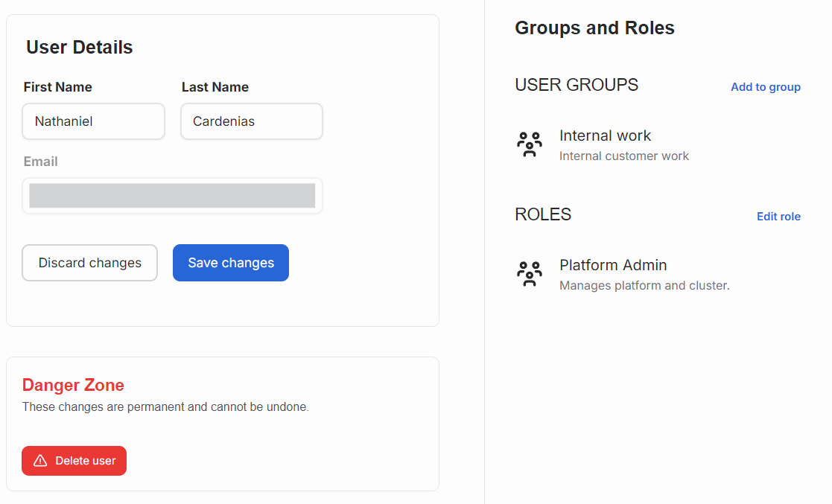Click the Delete user button
The width and height of the screenshot is (832, 504).
pyautogui.click(x=74, y=461)
